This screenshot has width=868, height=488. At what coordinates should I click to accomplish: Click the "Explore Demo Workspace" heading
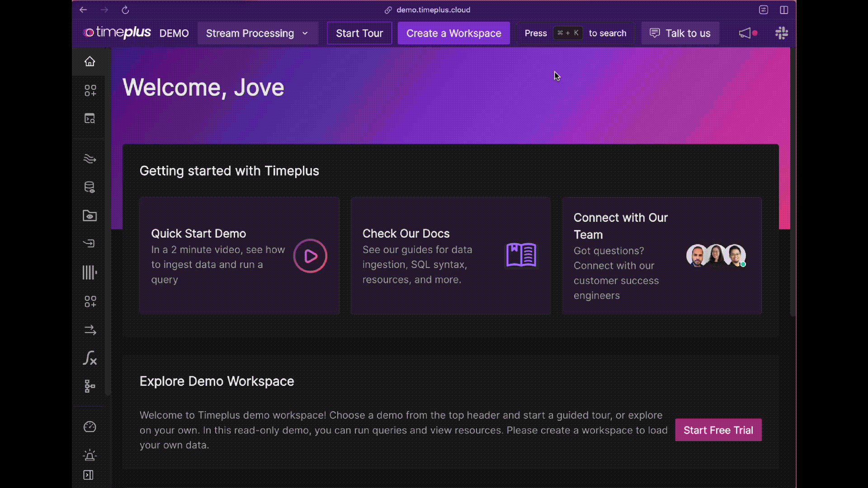[217, 381]
